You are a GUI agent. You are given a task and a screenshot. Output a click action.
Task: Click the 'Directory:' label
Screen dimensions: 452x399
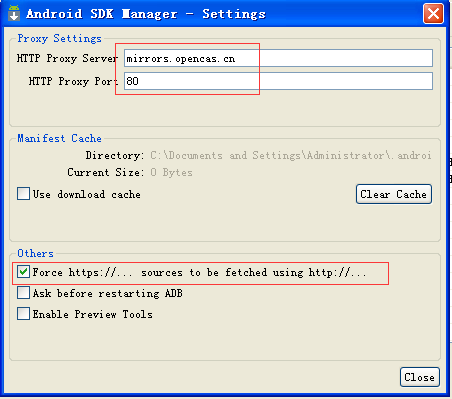tap(115, 155)
